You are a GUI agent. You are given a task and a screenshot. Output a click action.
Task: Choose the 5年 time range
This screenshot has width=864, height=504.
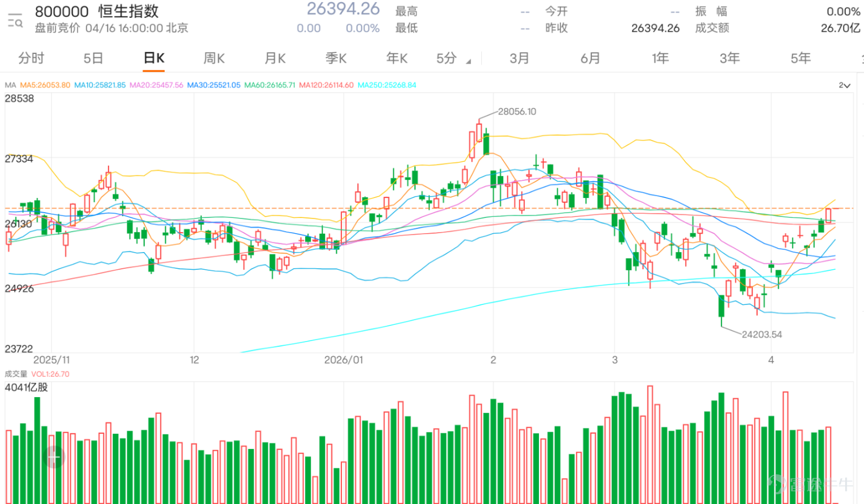tap(800, 58)
